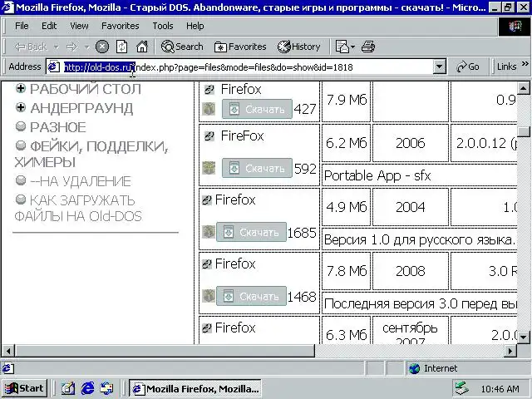Open the Edit menu

click(x=49, y=26)
